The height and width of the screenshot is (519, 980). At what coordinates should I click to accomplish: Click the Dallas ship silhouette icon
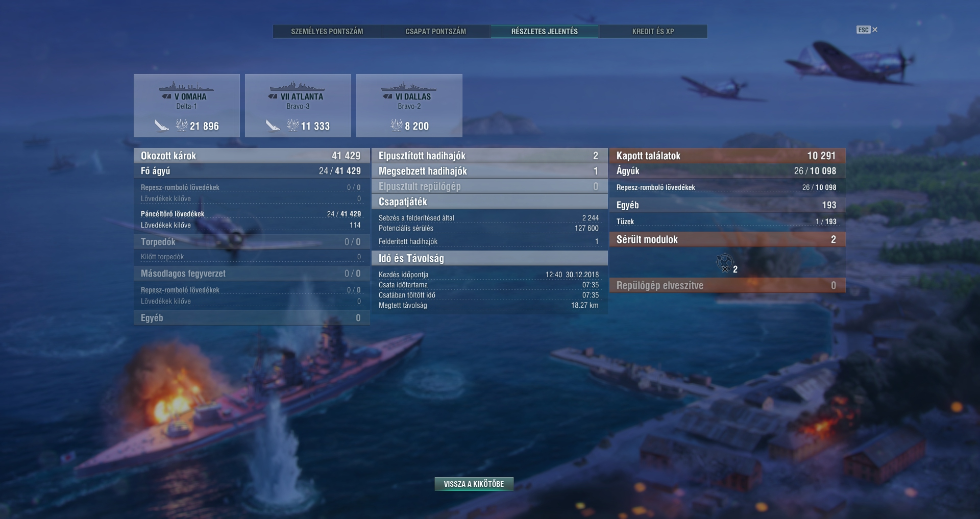[409, 86]
